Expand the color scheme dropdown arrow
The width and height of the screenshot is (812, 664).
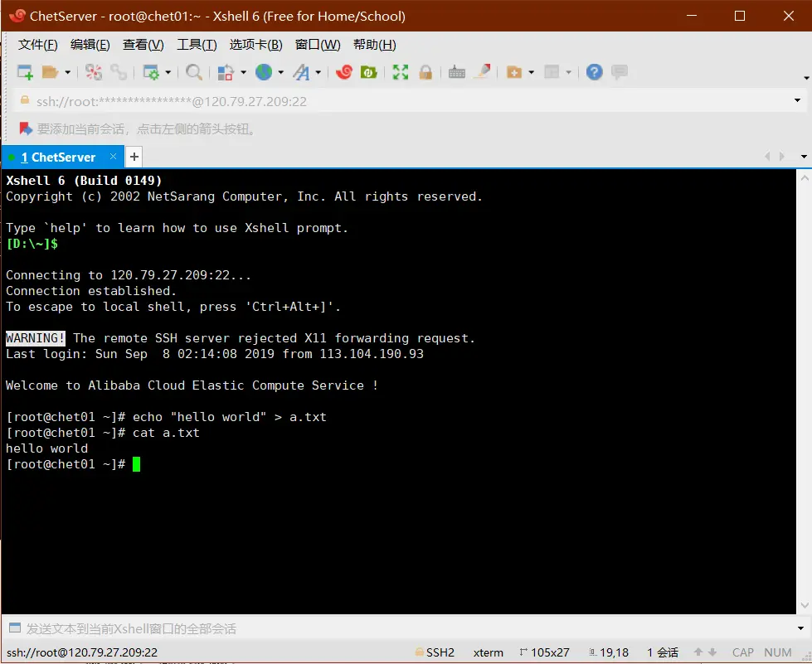pyautogui.click(x=243, y=72)
